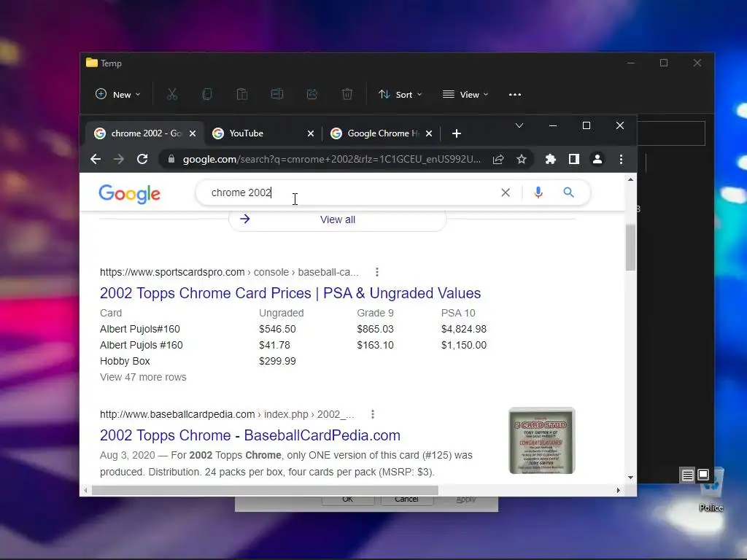
Task: Click the OK button in the dialog behind
Action: [348, 500]
